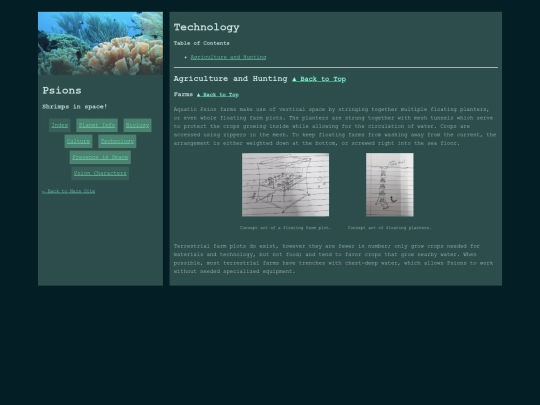The image size is (540, 405).
Task: Click Back to Top beside Farms heading
Action: [x=218, y=95]
